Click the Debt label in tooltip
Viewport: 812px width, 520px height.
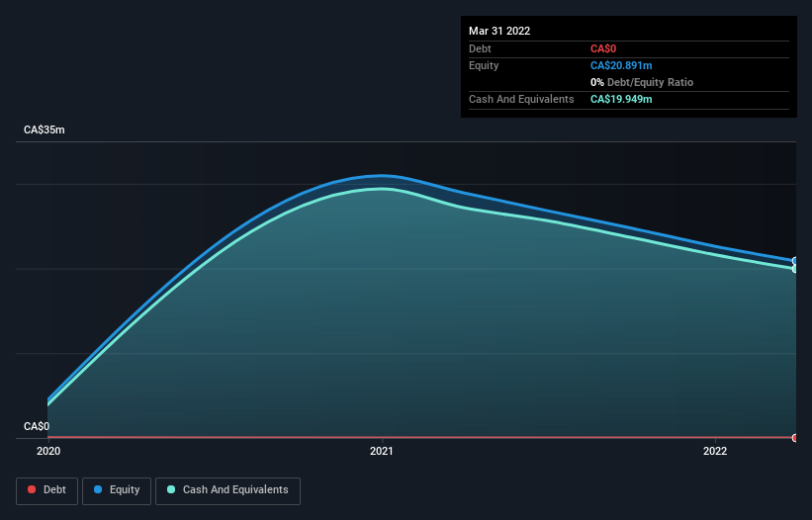click(480, 48)
